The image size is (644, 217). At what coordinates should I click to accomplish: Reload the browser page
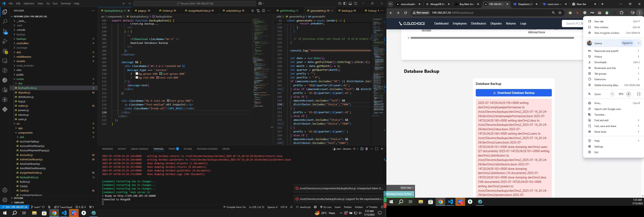coord(406,13)
